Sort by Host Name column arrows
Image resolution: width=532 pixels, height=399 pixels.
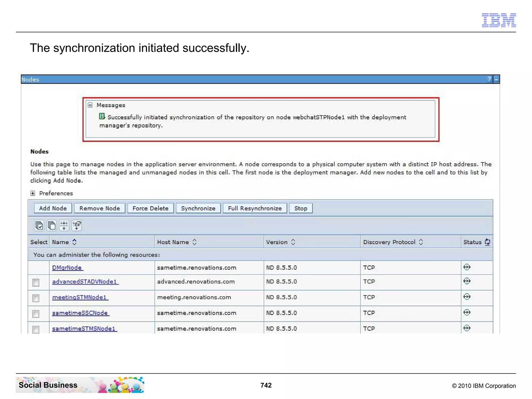[194, 242]
